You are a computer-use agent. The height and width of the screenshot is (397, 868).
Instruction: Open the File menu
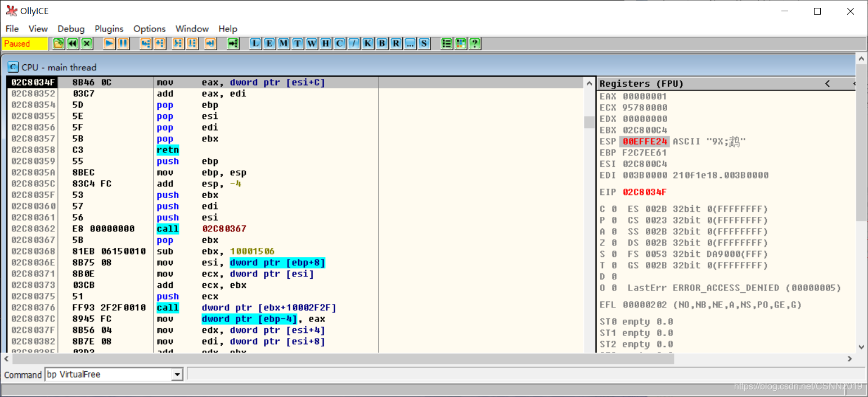(12, 29)
